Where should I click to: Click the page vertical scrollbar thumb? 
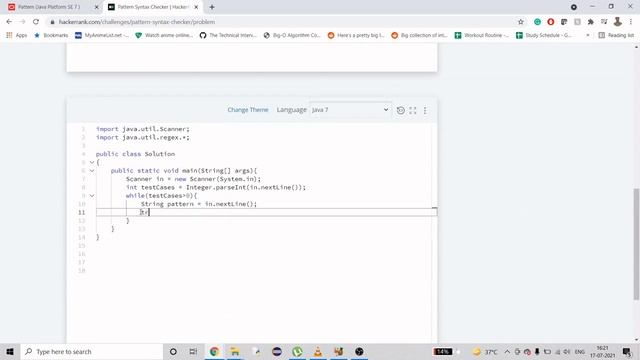[x=636, y=244]
